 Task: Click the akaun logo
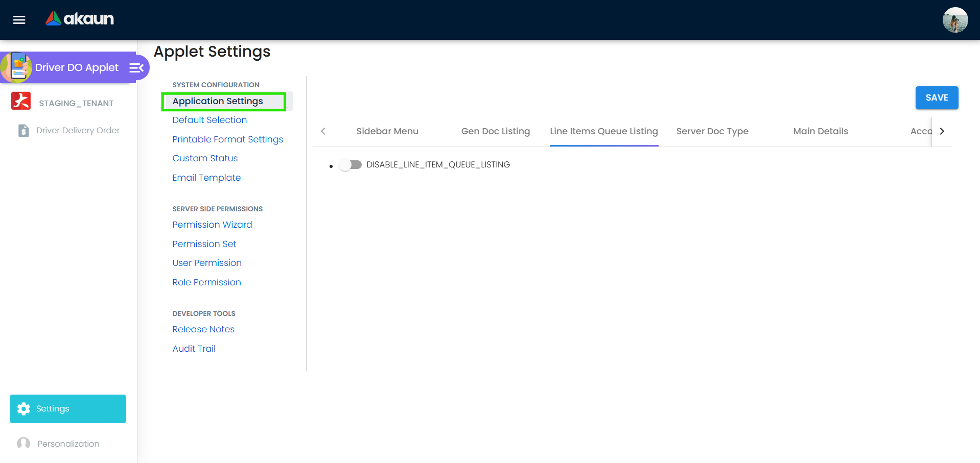coord(79,19)
